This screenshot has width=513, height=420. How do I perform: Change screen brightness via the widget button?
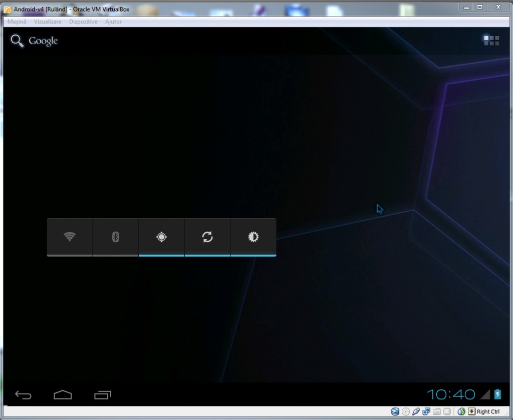pos(253,237)
